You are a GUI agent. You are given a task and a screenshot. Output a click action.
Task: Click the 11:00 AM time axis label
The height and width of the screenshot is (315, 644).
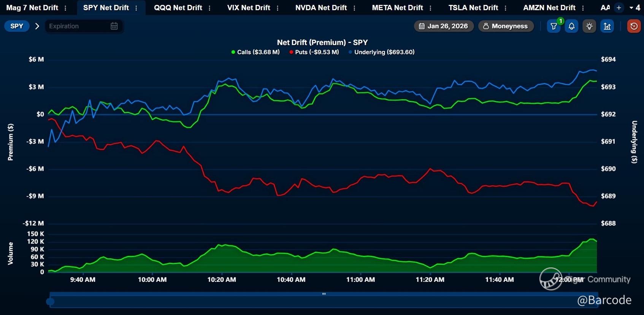(x=360, y=280)
